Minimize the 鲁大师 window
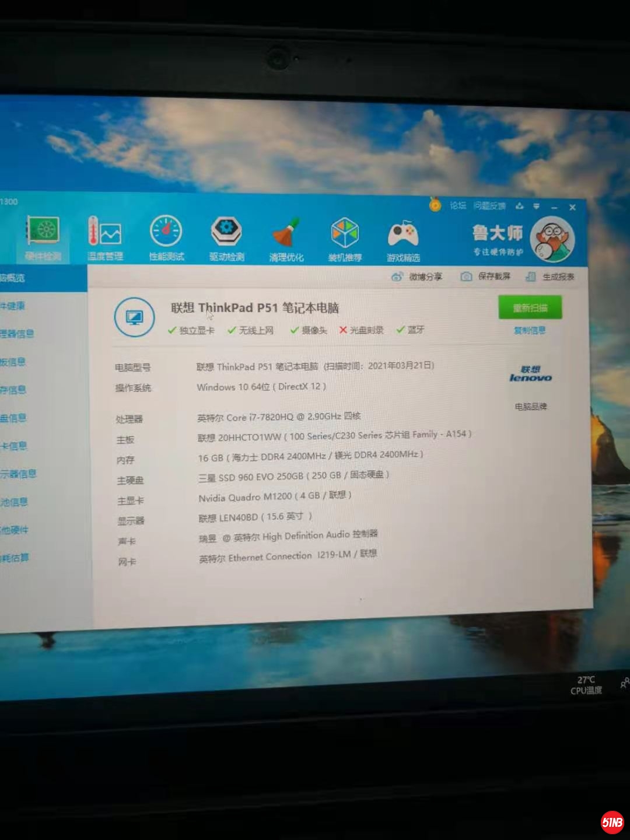This screenshot has height=840, width=630. point(554,207)
